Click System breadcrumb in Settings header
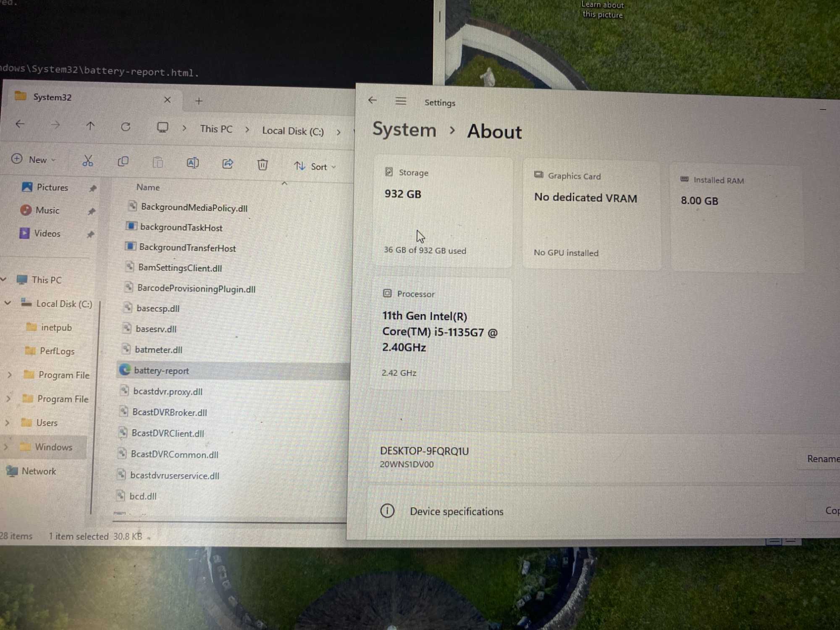840x630 pixels. (x=404, y=129)
